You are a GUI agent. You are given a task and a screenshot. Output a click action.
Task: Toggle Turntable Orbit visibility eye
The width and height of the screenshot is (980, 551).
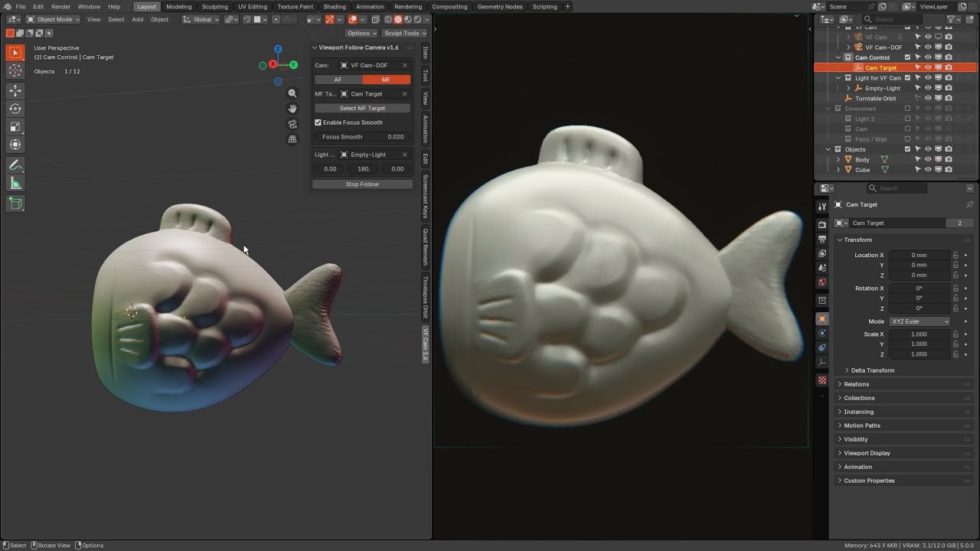coord(928,98)
